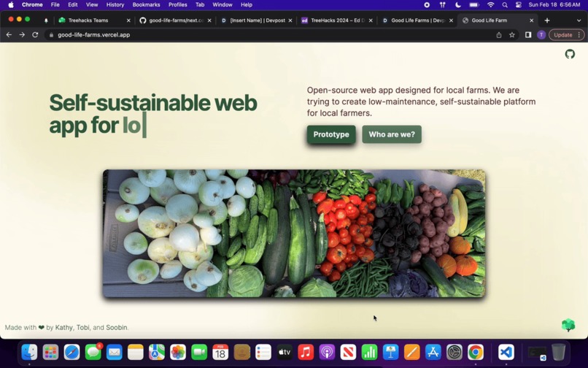Switch to the [Insert Name] Devpost tab
This screenshot has height=368, width=588.
click(258, 20)
